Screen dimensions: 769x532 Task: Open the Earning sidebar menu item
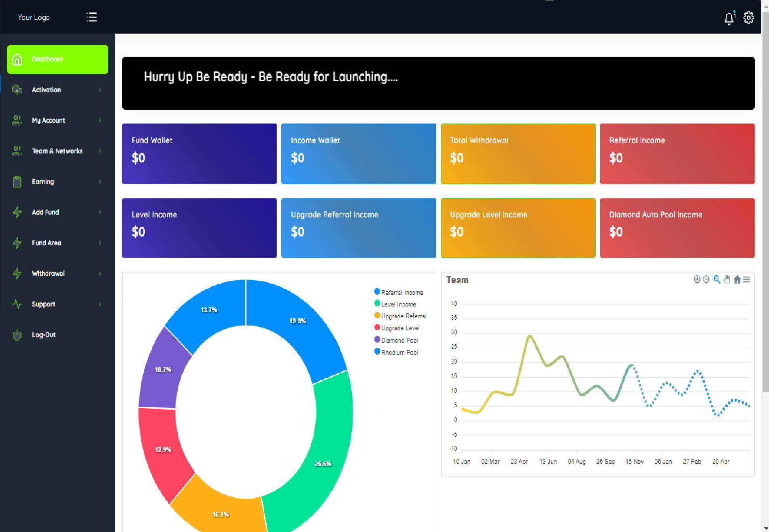tap(43, 182)
